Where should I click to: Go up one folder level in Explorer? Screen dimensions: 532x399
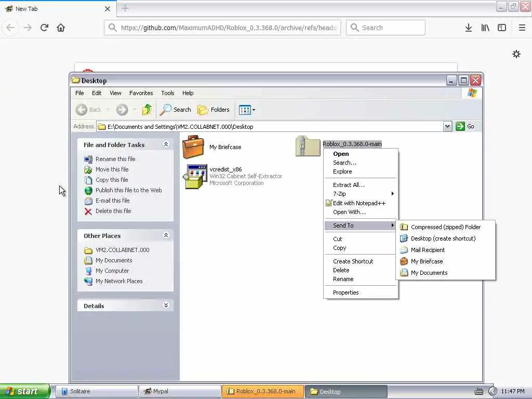147,110
